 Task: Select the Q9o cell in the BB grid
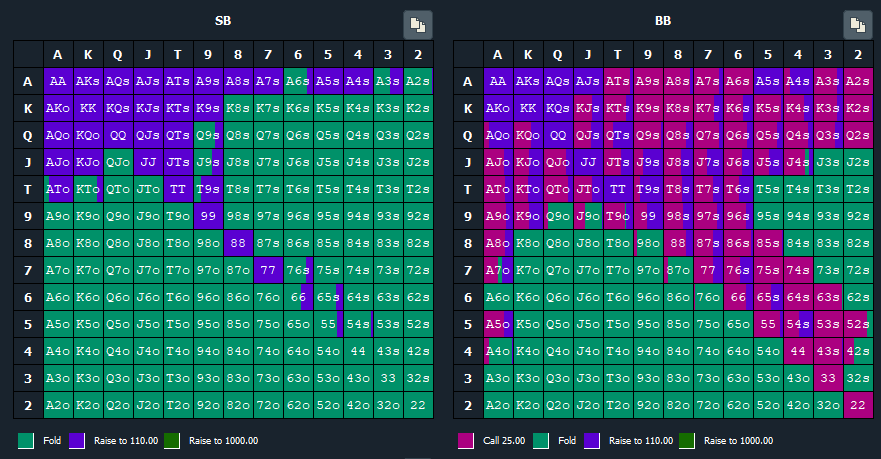pos(558,216)
